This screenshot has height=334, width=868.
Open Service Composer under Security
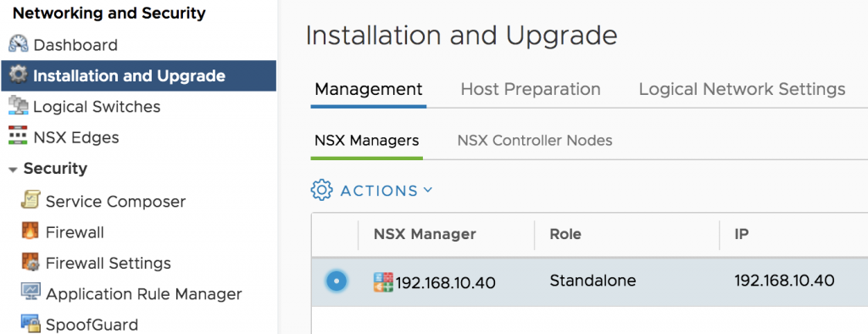point(115,202)
